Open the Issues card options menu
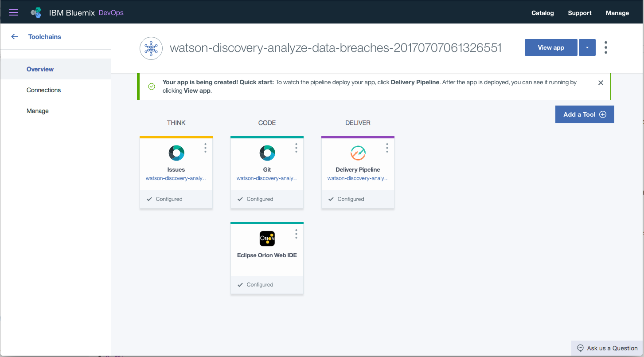This screenshot has width=644, height=357. coord(205,148)
